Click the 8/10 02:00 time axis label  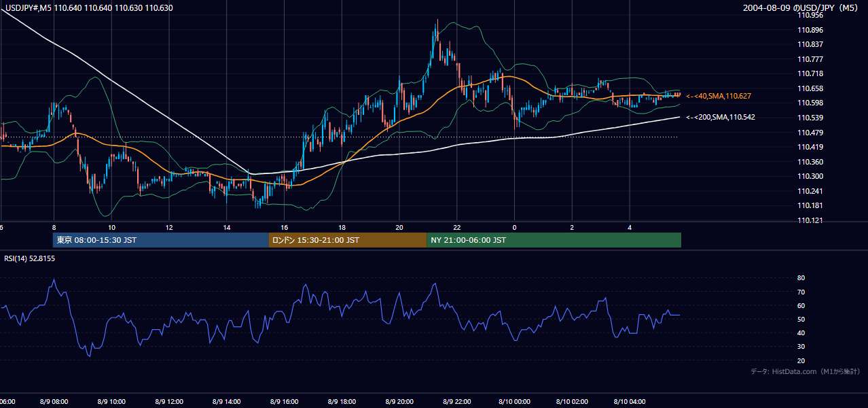click(x=572, y=402)
